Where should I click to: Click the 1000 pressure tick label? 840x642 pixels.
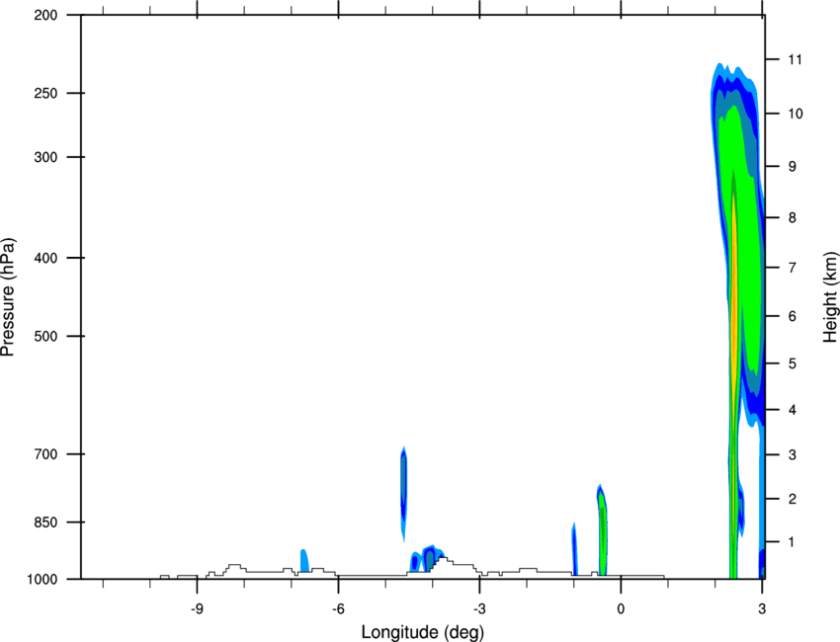[42, 580]
